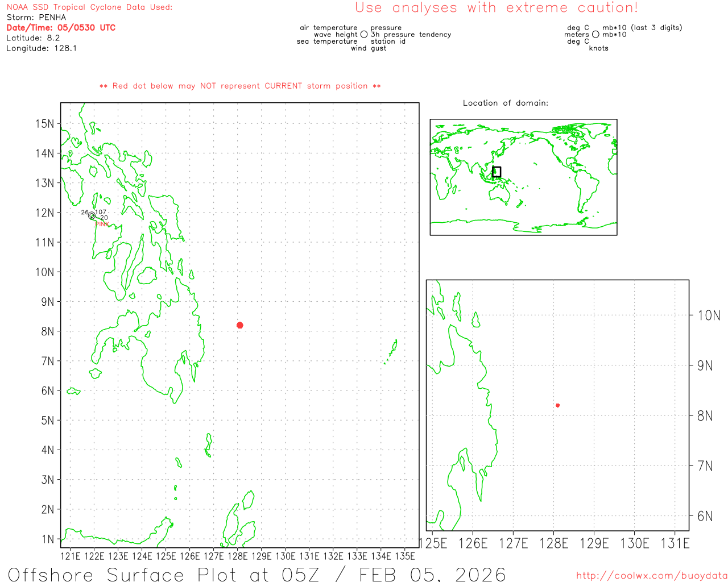Click the red storm dot on main map
Image resolution: width=728 pixels, height=582 pixels.
[x=239, y=325]
